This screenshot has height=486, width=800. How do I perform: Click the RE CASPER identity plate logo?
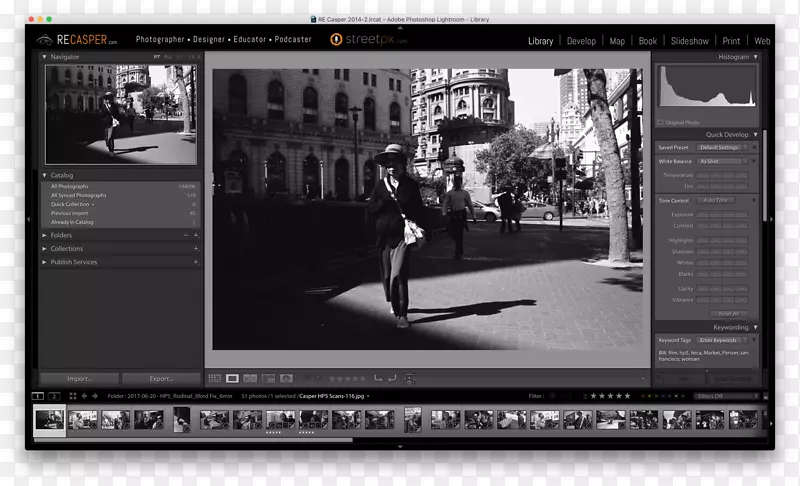tap(77, 39)
